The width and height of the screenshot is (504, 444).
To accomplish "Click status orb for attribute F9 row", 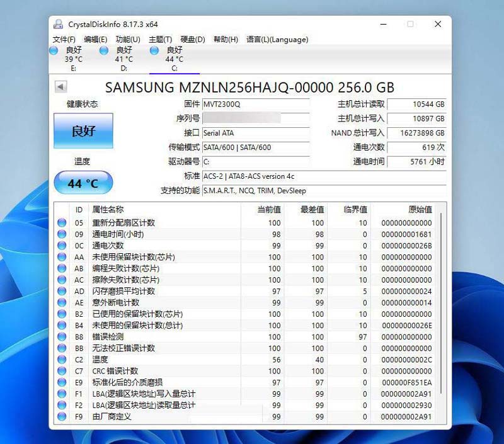I will 62,416.
